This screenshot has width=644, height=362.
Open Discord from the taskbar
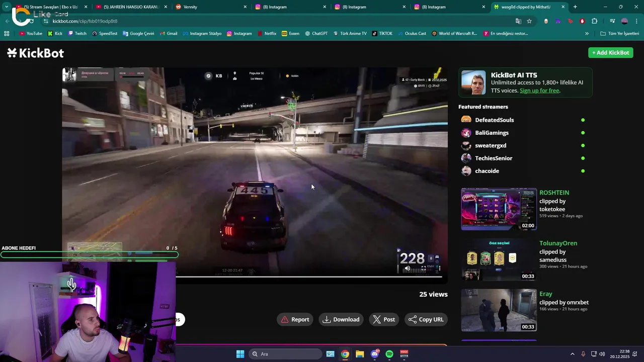click(x=374, y=354)
